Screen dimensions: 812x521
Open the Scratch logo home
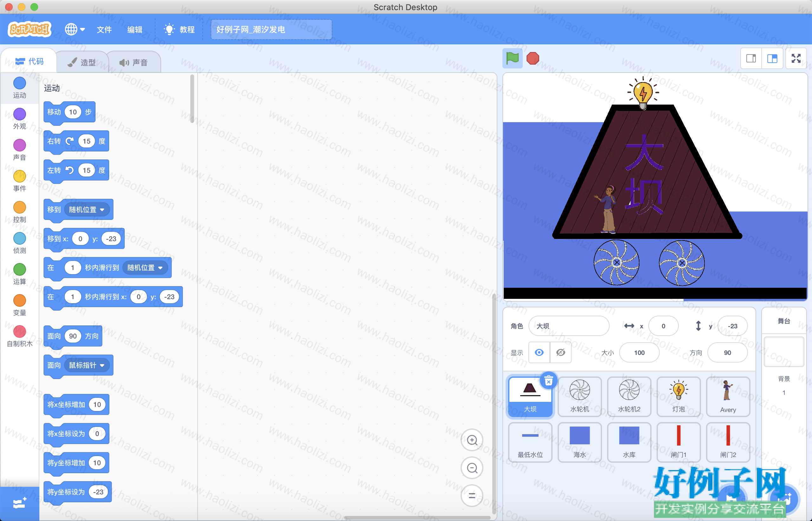(x=29, y=29)
